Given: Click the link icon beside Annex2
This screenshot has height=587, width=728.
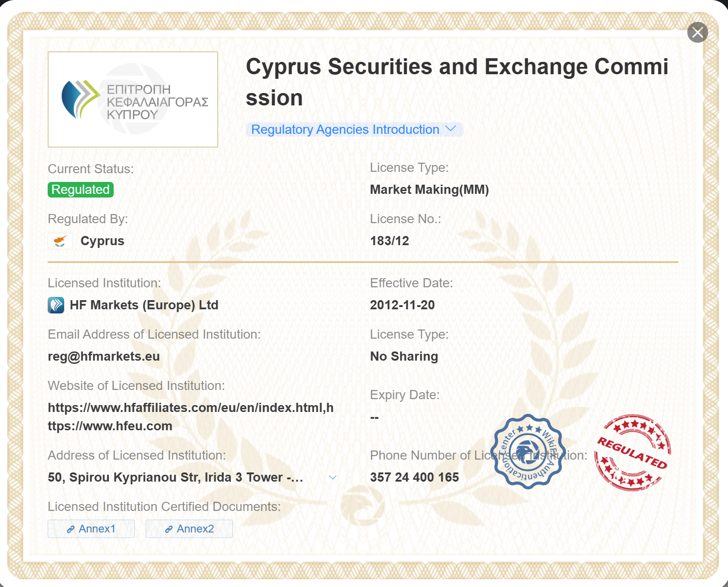Looking at the screenshot, I should click(169, 529).
